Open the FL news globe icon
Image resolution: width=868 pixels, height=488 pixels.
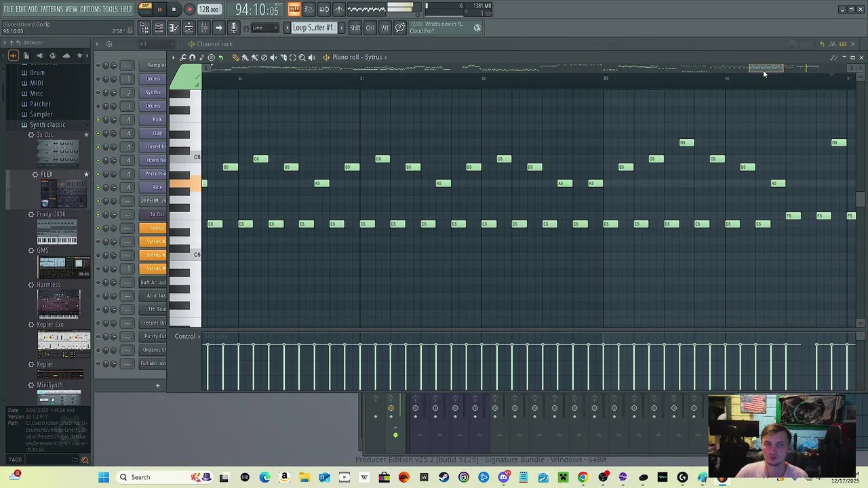(x=477, y=28)
